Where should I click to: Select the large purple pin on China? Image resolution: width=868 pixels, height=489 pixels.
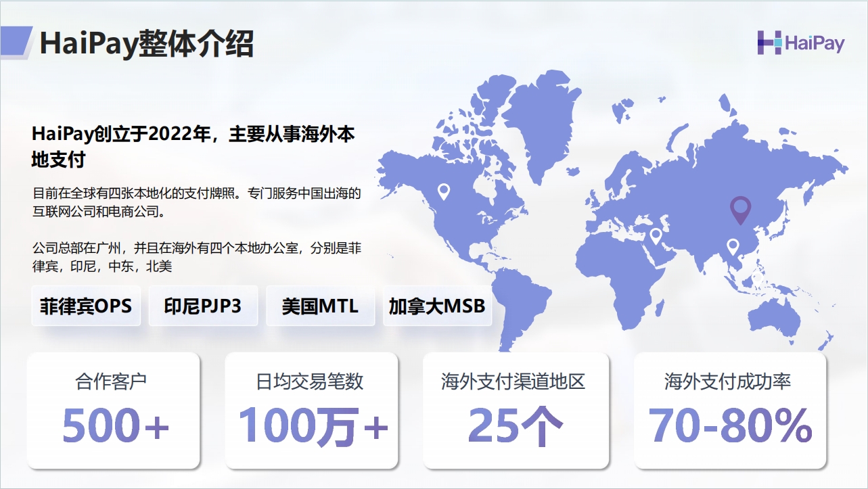click(x=741, y=209)
